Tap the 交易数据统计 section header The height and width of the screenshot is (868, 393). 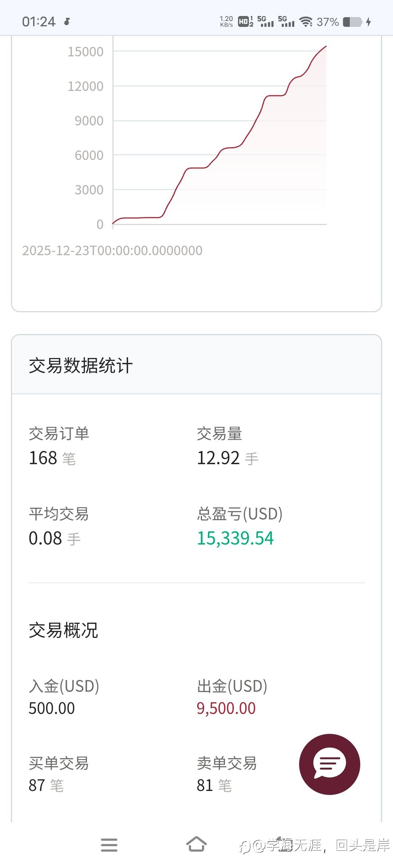click(x=81, y=365)
